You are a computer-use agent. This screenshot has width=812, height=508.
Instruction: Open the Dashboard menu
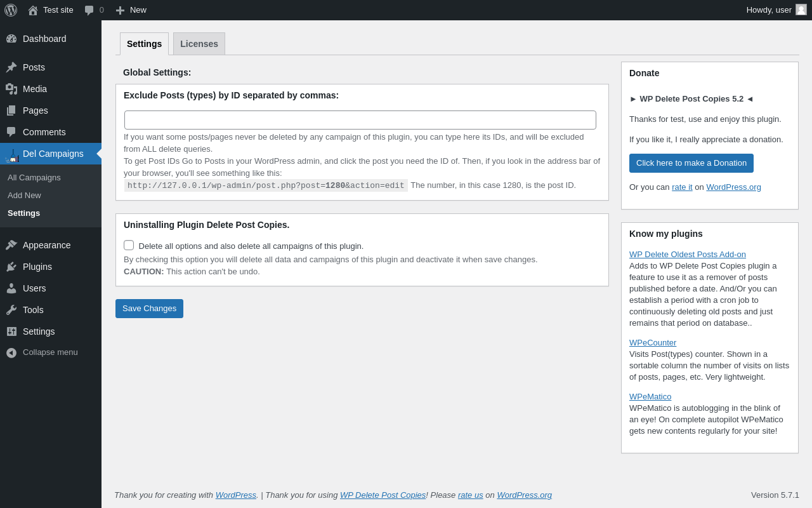[x=44, y=39]
